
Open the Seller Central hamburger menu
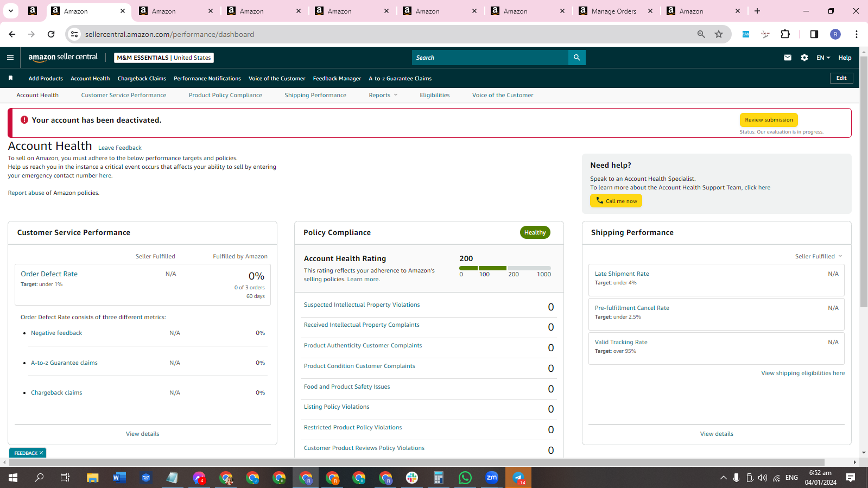10,58
